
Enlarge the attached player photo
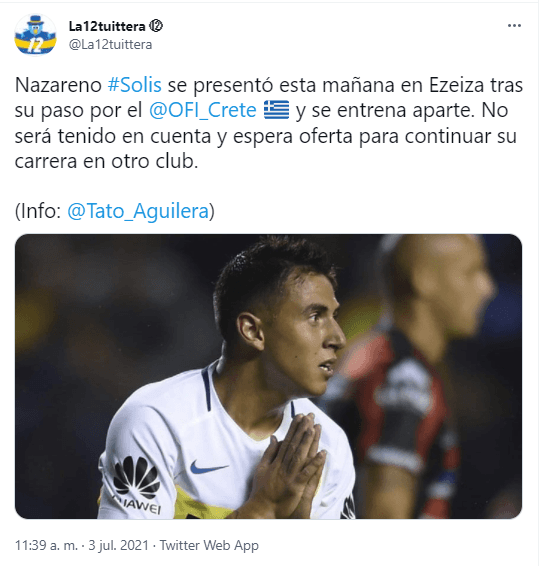coord(268,376)
